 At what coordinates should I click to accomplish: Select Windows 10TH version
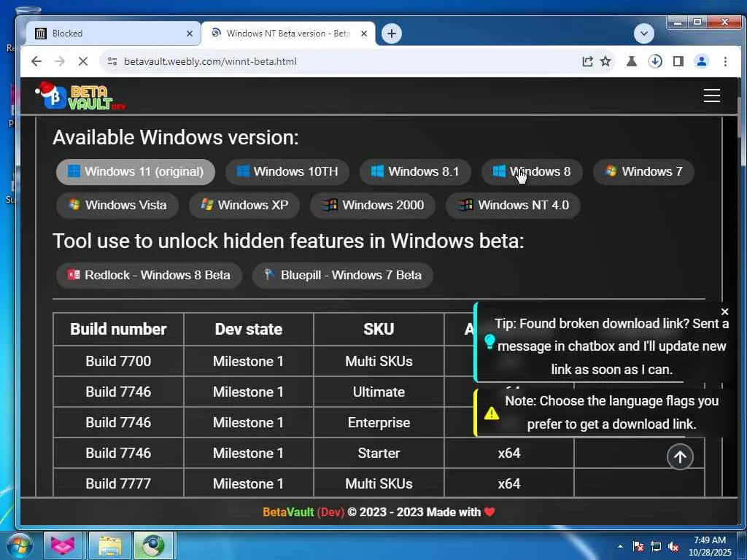click(x=287, y=171)
